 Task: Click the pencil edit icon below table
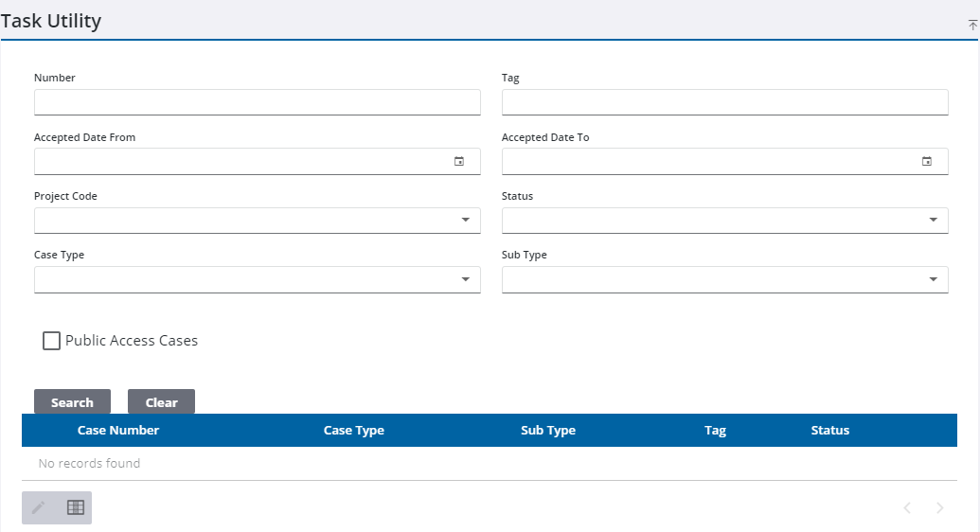pyautogui.click(x=39, y=507)
